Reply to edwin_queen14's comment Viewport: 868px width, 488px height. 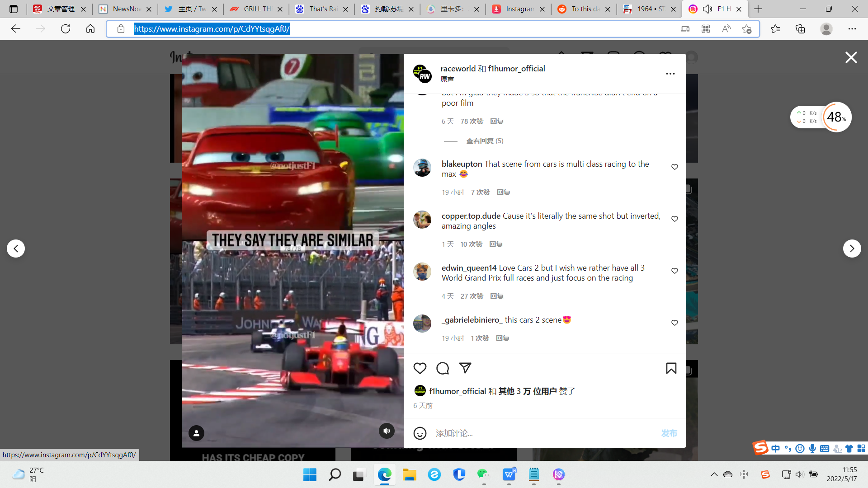coord(497,296)
